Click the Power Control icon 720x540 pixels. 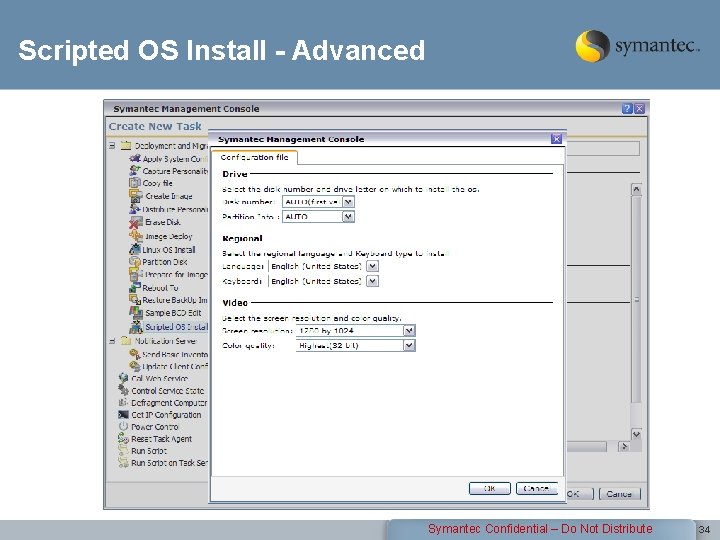(123, 427)
